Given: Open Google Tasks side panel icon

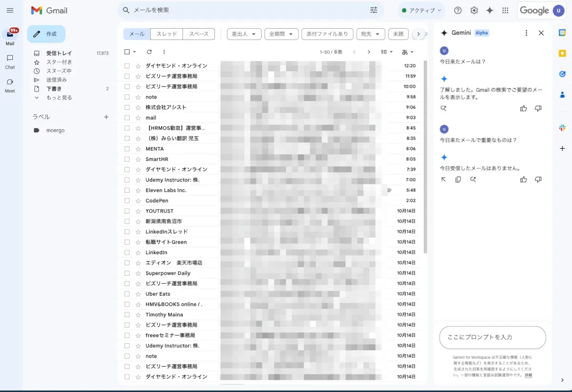Looking at the screenshot, I should point(562,74).
